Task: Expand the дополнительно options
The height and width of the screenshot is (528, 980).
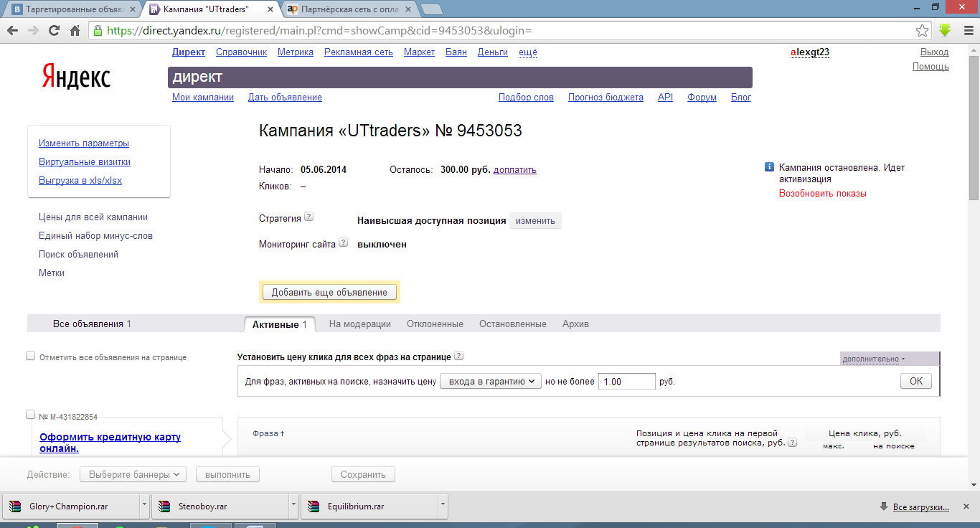Action: click(x=874, y=359)
